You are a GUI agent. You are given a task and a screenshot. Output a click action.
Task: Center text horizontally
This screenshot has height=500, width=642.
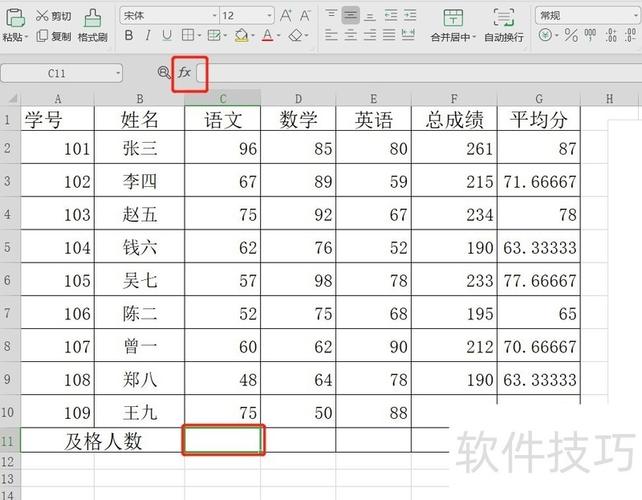click(x=350, y=35)
